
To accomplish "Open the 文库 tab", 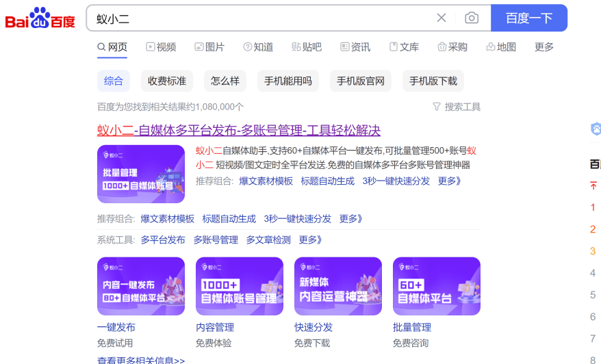I will 404,47.
